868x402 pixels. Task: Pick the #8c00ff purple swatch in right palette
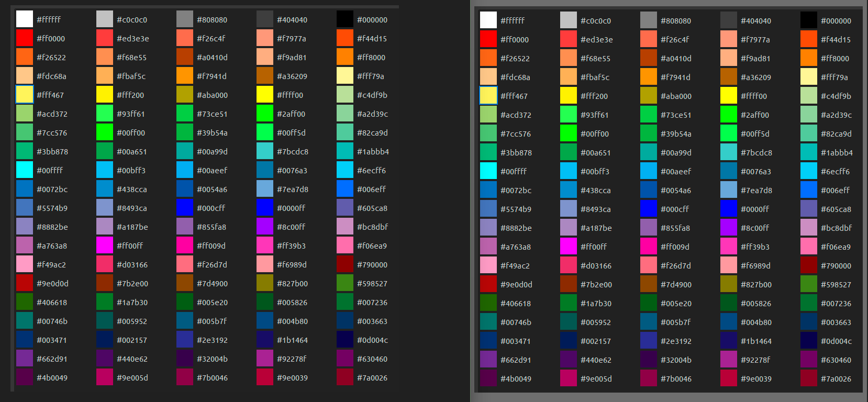[729, 228]
